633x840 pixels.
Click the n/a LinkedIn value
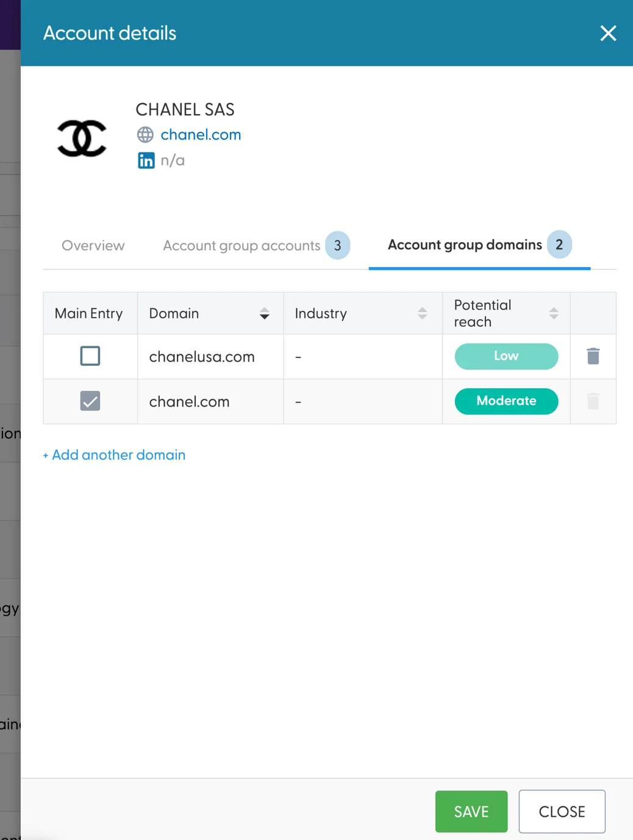[173, 160]
